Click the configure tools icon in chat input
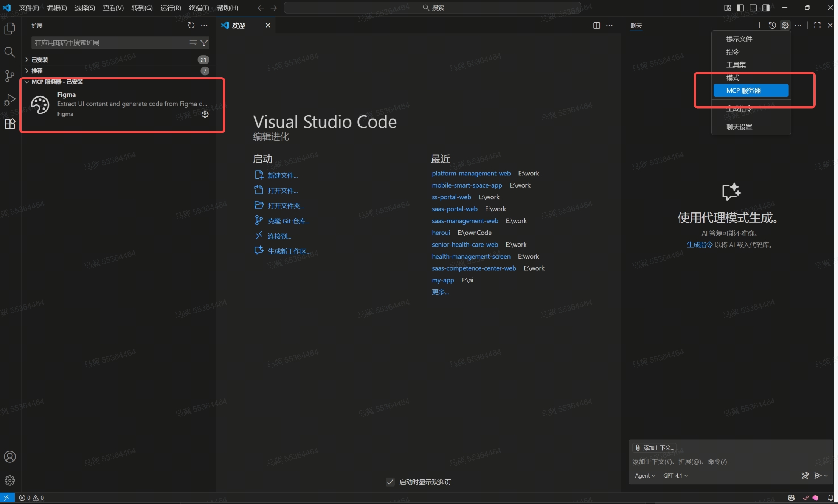 tap(805, 475)
